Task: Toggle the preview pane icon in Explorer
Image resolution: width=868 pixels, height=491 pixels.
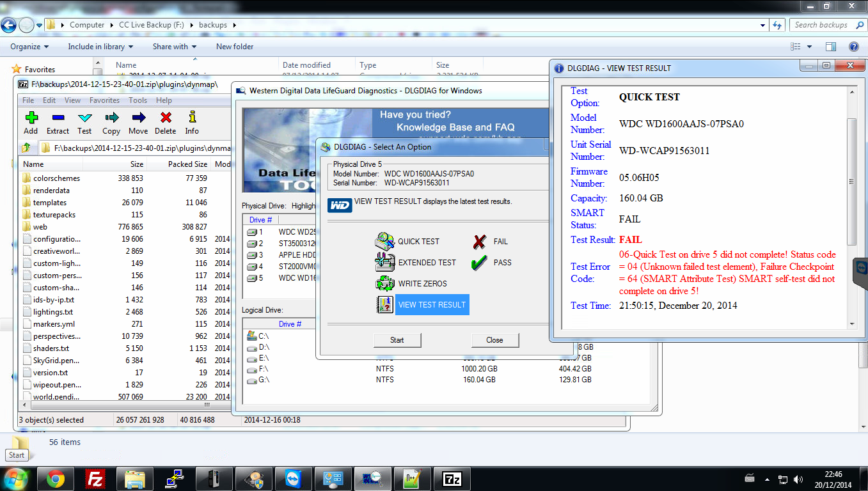Action: pyautogui.click(x=830, y=47)
